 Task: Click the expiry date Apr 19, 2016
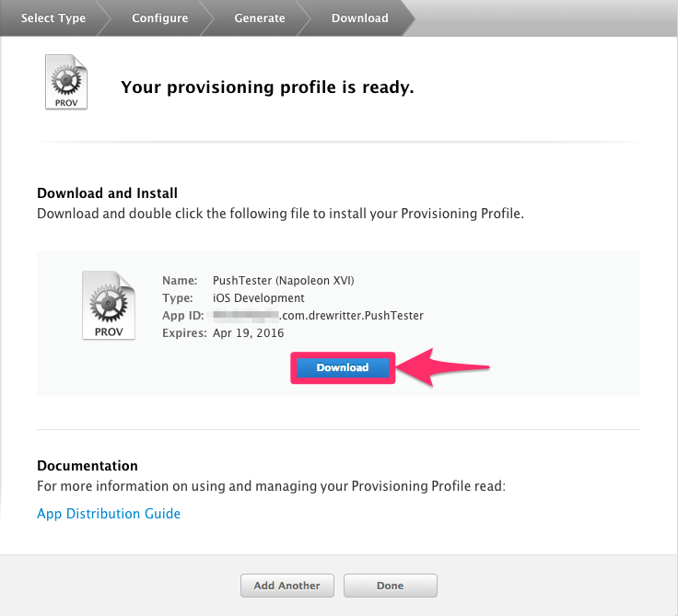coord(248,333)
